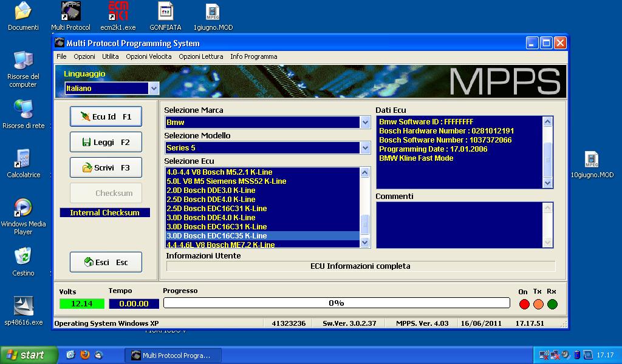Open the Utilita menu
The height and width of the screenshot is (364, 622).
[x=111, y=56]
